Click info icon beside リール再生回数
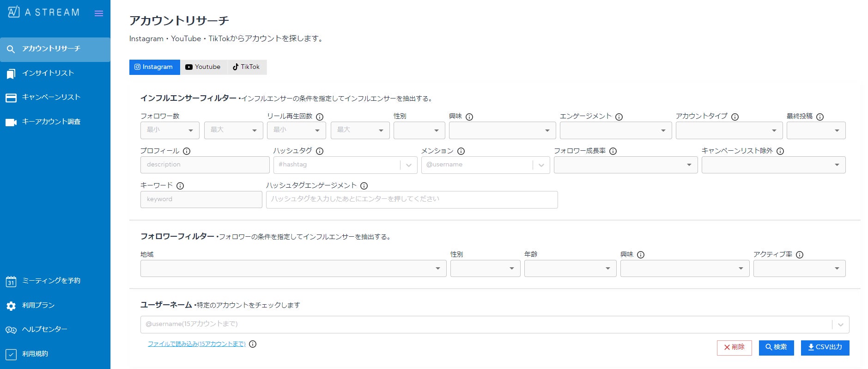The width and height of the screenshot is (868, 369). [320, 117]
